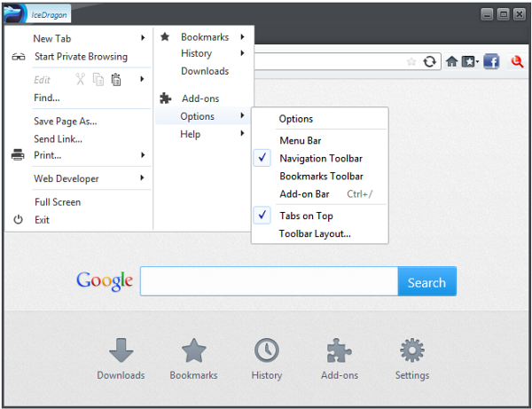
Task: Click the Downloads label on start page
Action: pyautogui.click(x=121, y=375)
